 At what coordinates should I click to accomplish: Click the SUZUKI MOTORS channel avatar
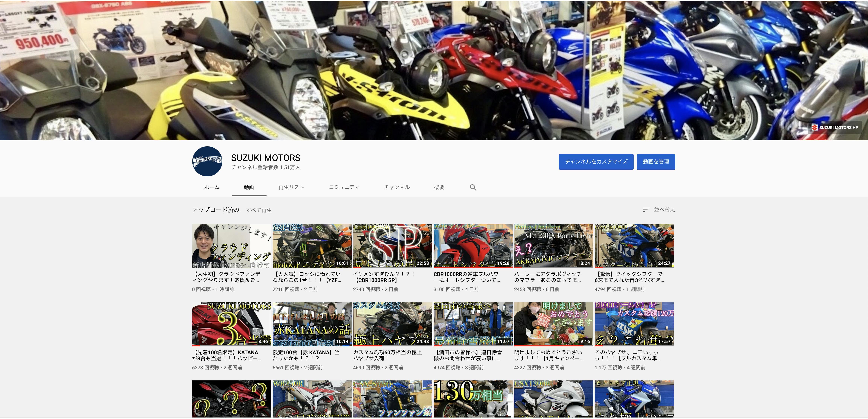tap(207, 161)
